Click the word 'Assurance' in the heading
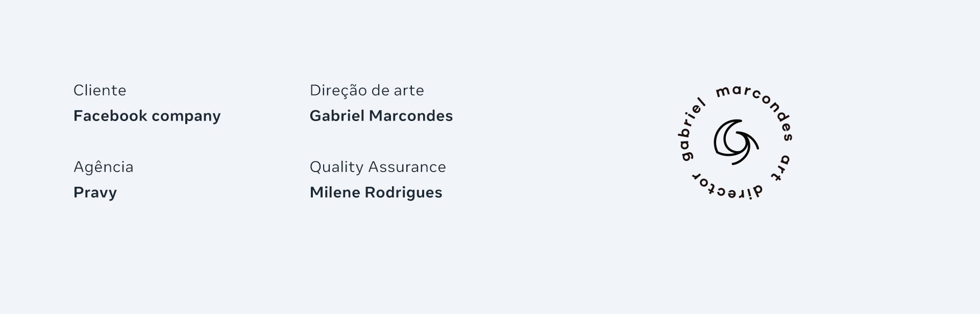Image resolution: width=980 pixels, height=314 pixels. 407,167
